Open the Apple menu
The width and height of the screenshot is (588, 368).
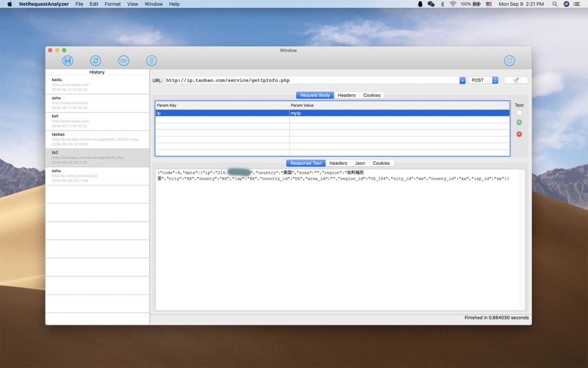coord(10,4)
